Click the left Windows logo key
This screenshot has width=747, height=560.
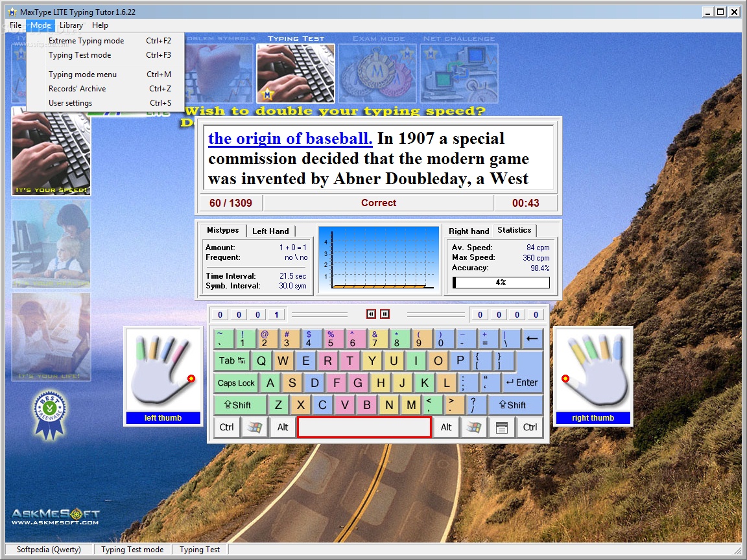(255, 428)
